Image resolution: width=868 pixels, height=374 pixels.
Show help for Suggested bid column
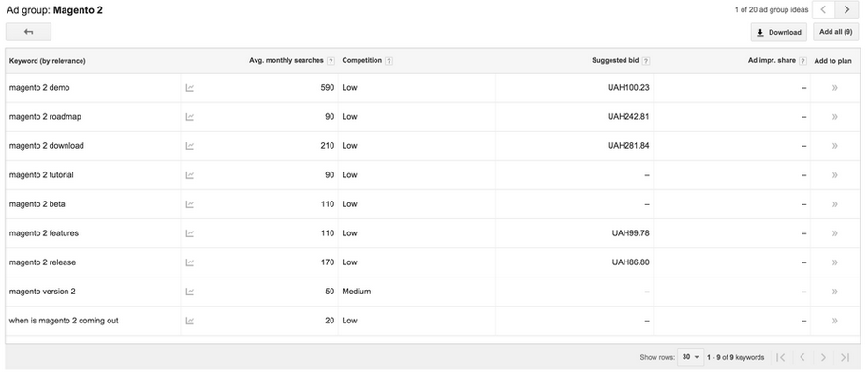[x=646, y=61]
